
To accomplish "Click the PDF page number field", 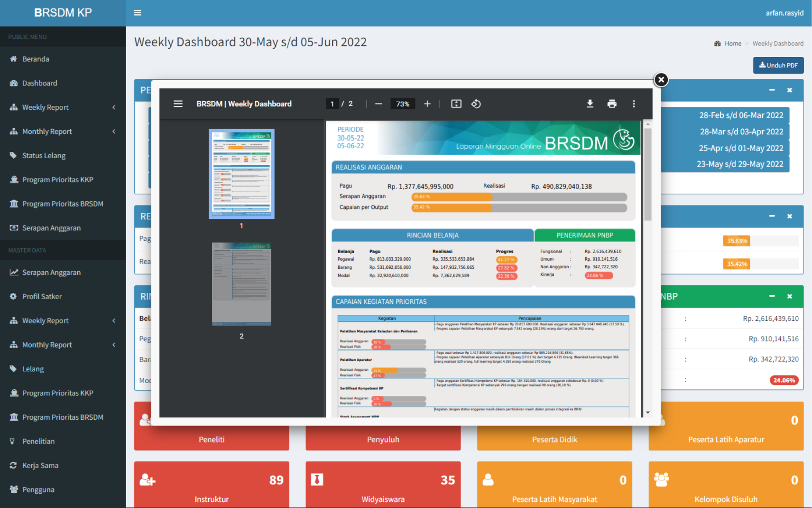I will 332,104.
